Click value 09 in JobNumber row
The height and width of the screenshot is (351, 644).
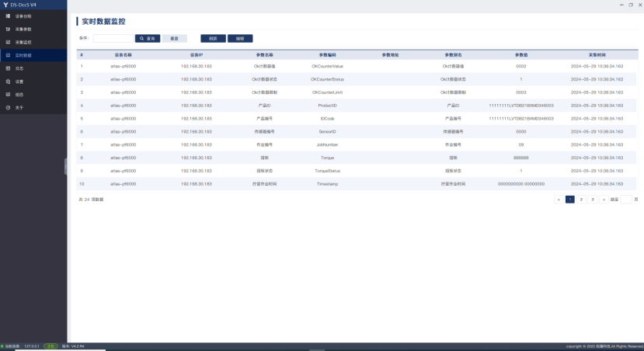pyautogui.click(x=521, y=145)
